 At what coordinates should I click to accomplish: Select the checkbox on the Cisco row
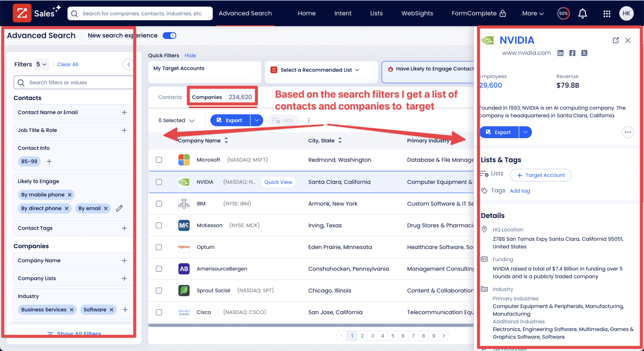tap(159, 312)
